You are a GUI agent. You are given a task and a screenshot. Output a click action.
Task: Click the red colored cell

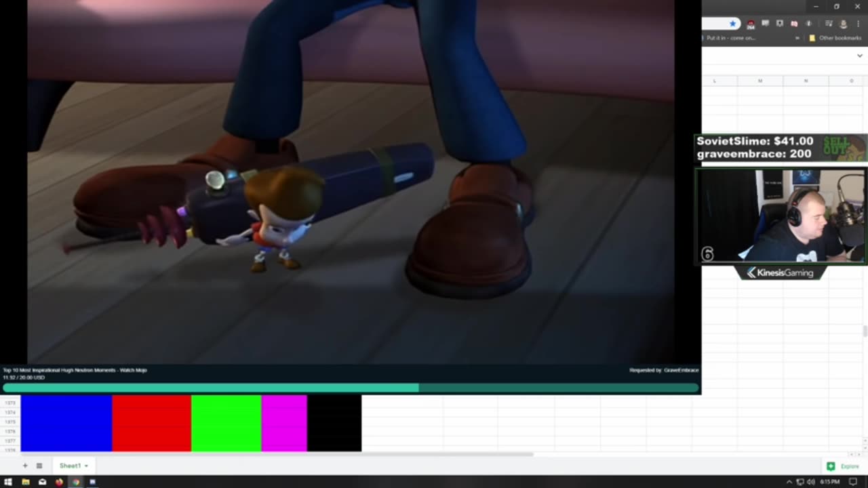pos(152,423)
